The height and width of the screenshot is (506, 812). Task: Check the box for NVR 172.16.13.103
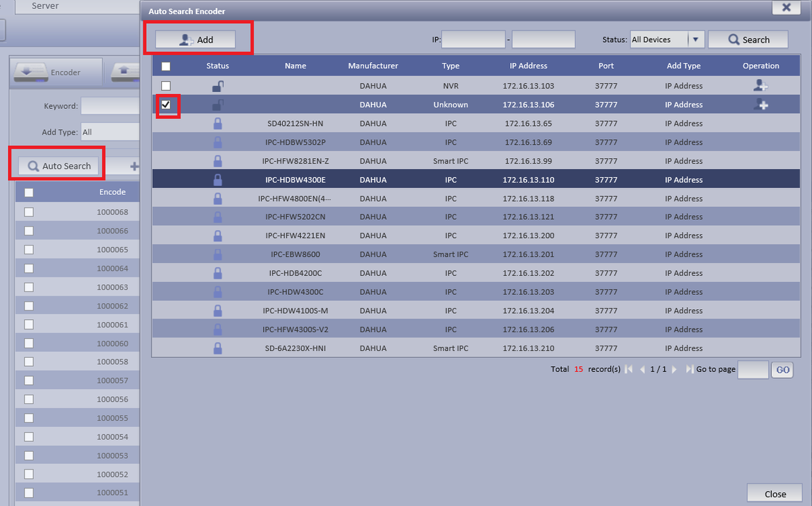(166, 86)
